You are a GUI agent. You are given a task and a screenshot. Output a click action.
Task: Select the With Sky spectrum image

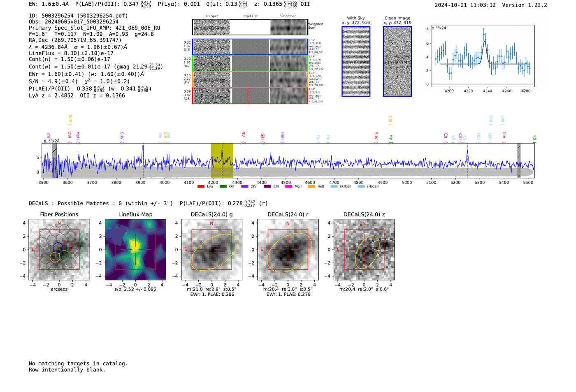click(x=356, y=61)
